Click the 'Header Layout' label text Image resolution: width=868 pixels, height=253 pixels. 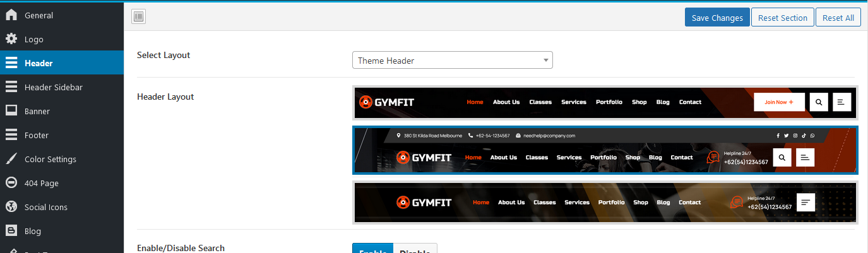pyautogui.click(x=165, y=97)
